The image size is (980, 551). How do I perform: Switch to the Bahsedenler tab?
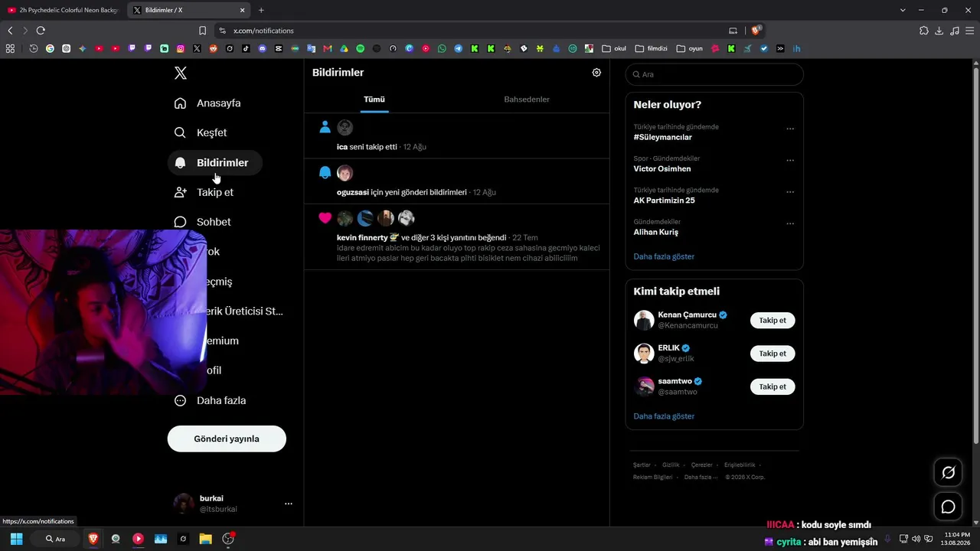(x=527, y=99)
